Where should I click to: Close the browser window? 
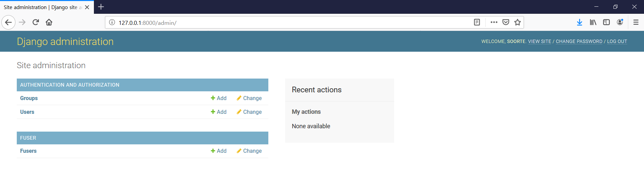point(634,7)
